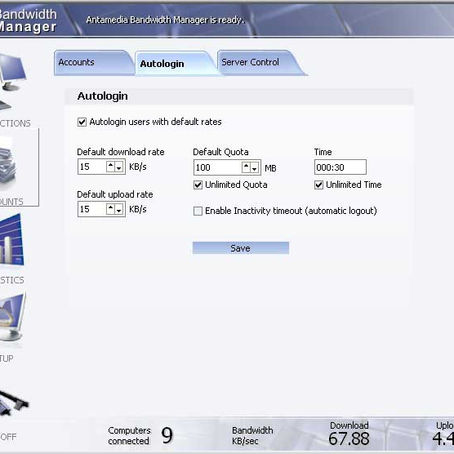Click the Time field showing 000:30

(340, 167)
